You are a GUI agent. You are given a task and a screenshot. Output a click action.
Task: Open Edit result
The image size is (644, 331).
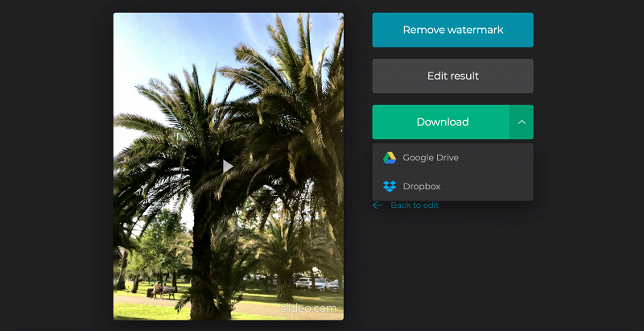pyautogui.click(x=452, y=76)
